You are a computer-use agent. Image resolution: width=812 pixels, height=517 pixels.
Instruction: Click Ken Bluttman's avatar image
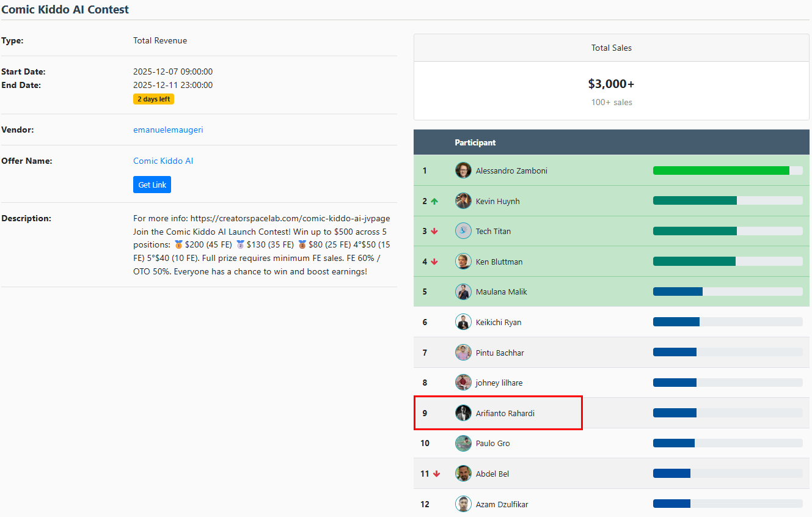pyautogui.click(x=463, y=262)
